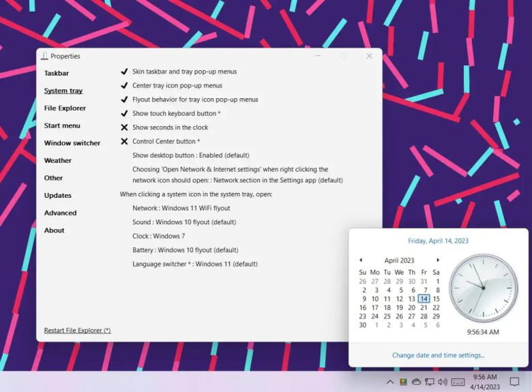Screen dimensions: 532x392
Task: Change the Network flyout option
Action: (x=181, y=208)
